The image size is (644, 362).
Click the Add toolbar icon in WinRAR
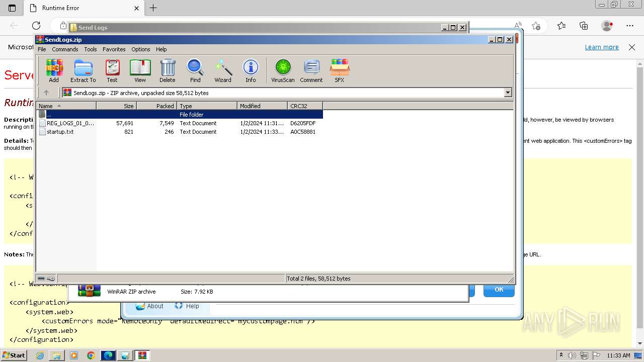(54, 70)
